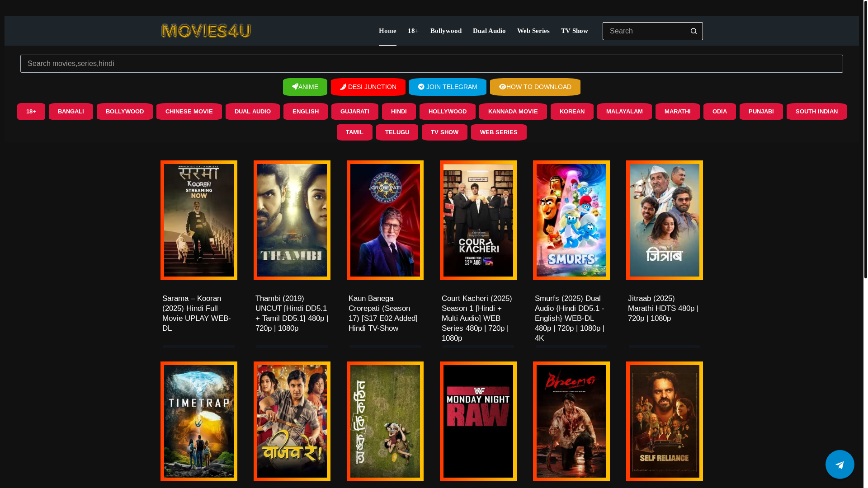This screenshot has height=488, width=868.
Task: Open the Jitraab poster thumbnail
Action: point(665,220)
